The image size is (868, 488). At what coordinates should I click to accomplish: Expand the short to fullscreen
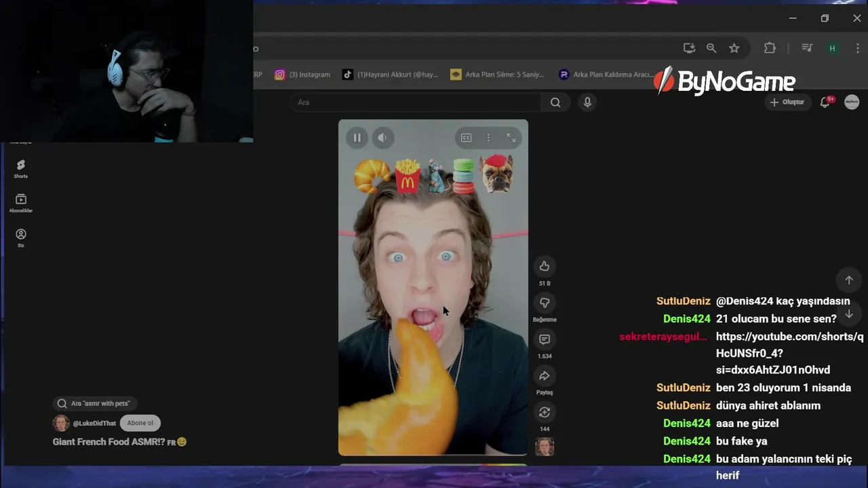(x=511, y=138)
